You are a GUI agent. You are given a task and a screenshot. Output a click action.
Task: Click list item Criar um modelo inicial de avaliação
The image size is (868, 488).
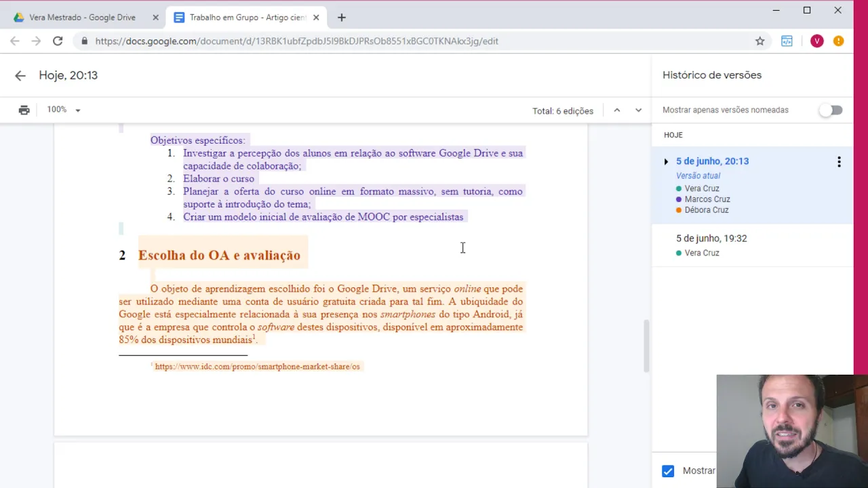click(x=323, y=217)
